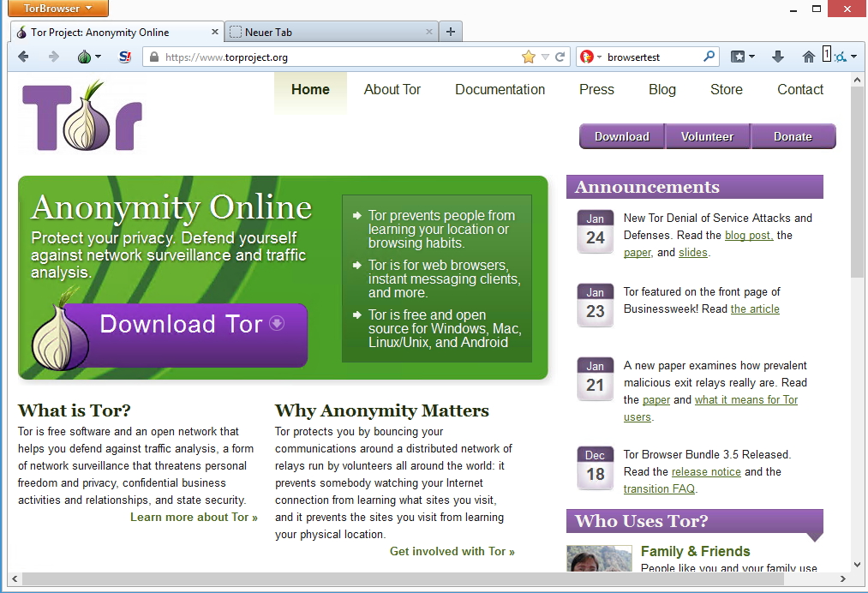
Task: Click the search magnifier icon
Action: [x=709, y=57]
